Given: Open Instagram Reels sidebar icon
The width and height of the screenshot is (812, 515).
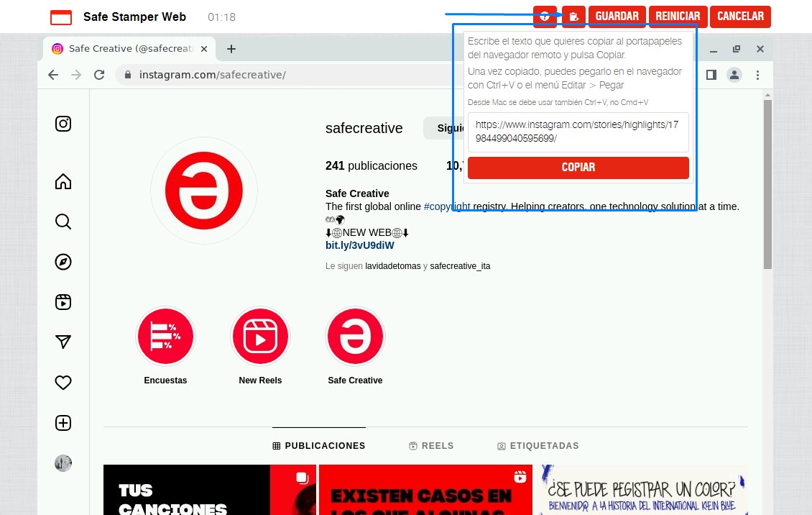Looking at the screenshot, I should (x=63, y=302).
